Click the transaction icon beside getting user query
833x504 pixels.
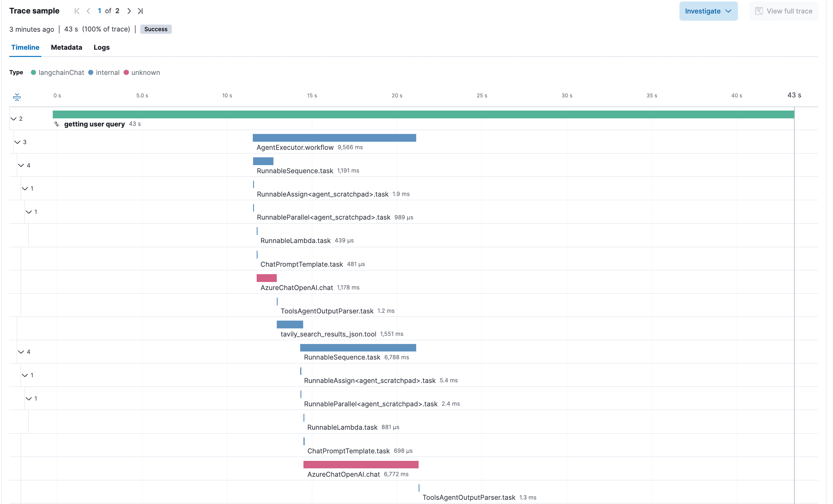[x=57, y=124]
